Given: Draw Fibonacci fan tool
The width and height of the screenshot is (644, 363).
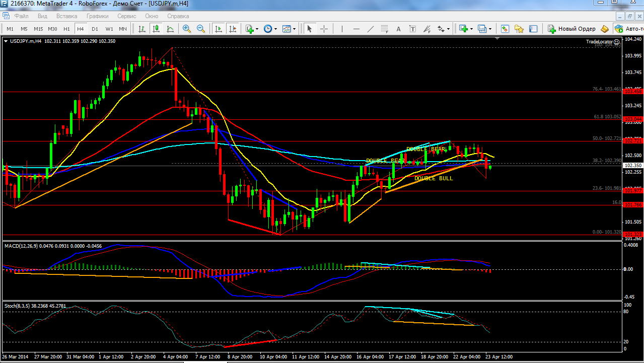Looking at the screenshot, I should click(x=427, y=29).
